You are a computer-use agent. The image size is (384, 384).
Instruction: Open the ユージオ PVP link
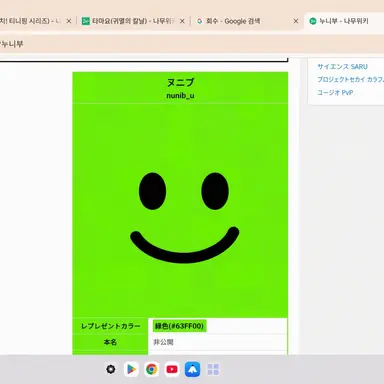tap(335, 93)
